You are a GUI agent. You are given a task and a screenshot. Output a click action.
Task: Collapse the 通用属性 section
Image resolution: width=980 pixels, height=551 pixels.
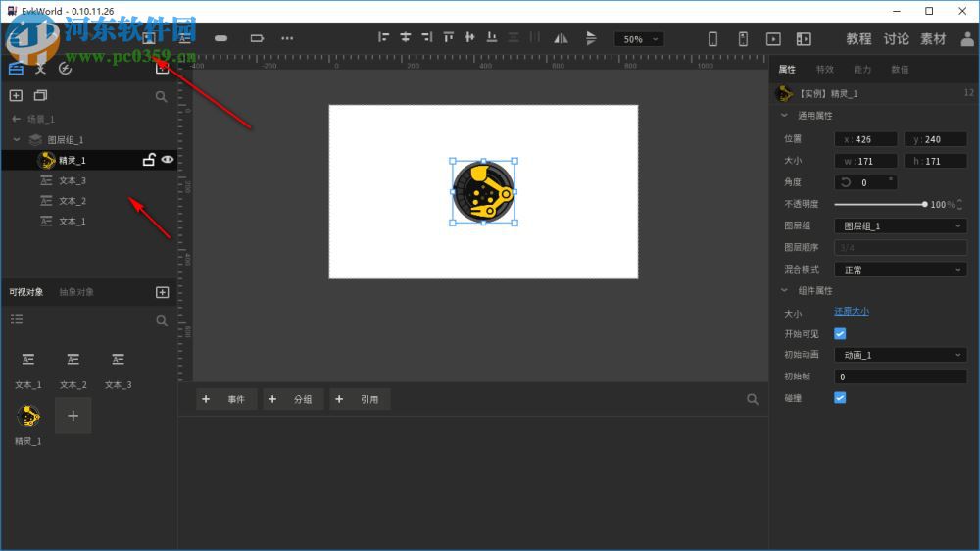(x=784, y=116)
